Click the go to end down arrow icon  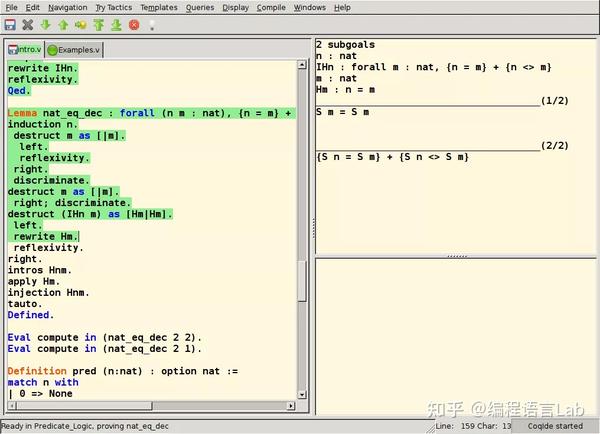(116, 25)
